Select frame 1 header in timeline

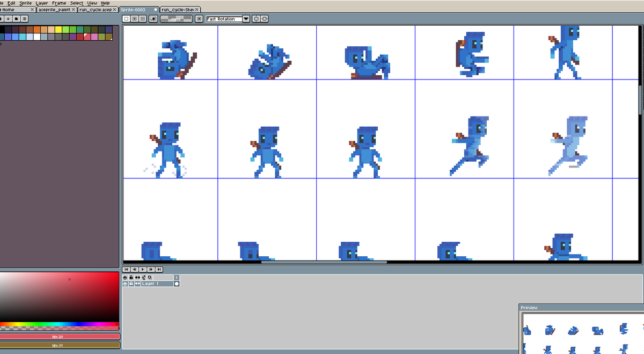tap(177, 277)
